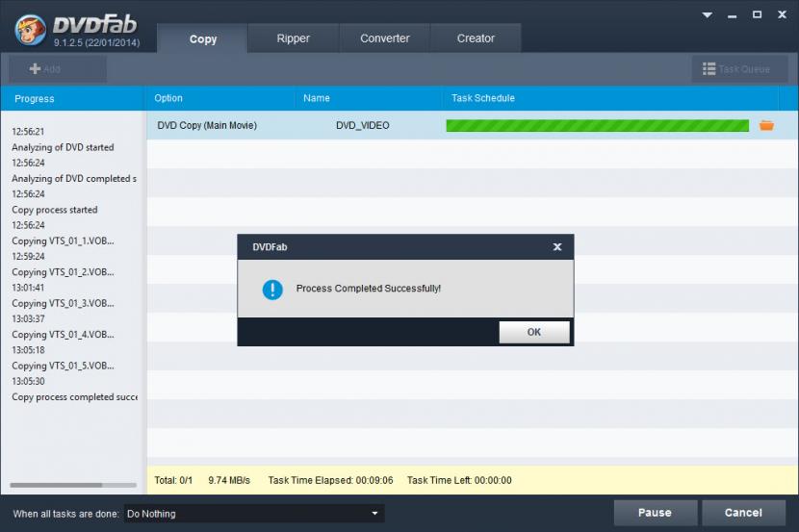
Task: Open the title bar dropdown arrow menu
Action: point(707,14)
